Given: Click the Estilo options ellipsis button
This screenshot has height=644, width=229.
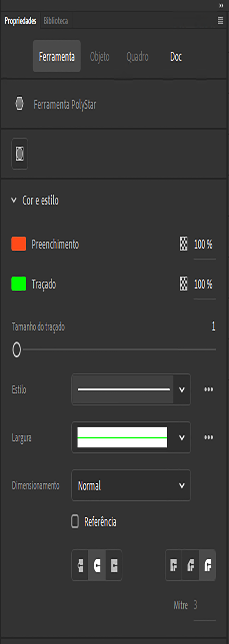Looking at the screenshot, I should tap(209, 390).
